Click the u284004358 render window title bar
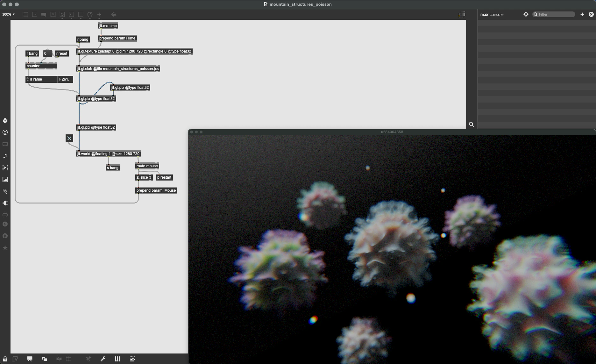 [x=392, y=132]
